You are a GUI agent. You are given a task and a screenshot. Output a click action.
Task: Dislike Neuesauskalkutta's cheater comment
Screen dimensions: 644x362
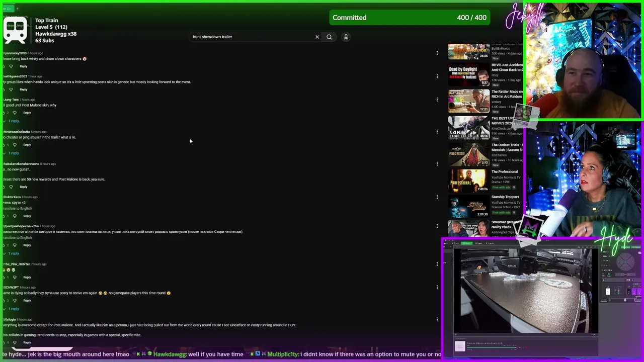point(15,145)
